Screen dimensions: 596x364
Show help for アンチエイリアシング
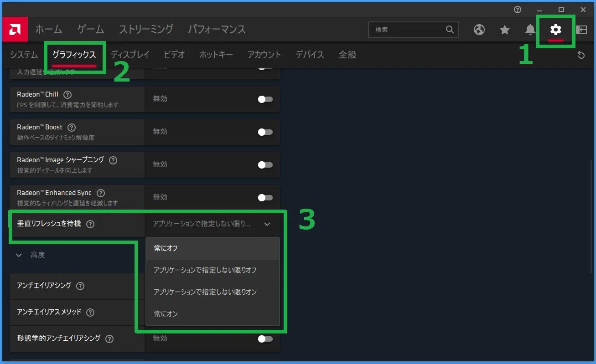coord(80,286)
